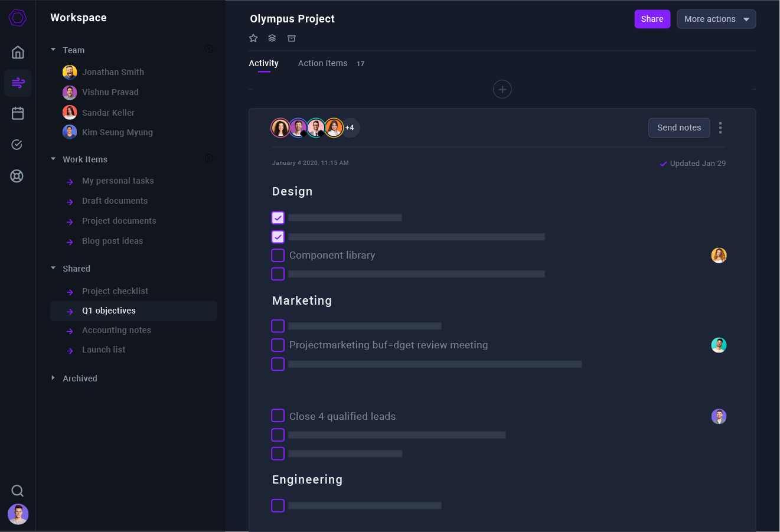Screen dimensions: 780x532
Task: Check the Component library checkbox
Action: 278,255
